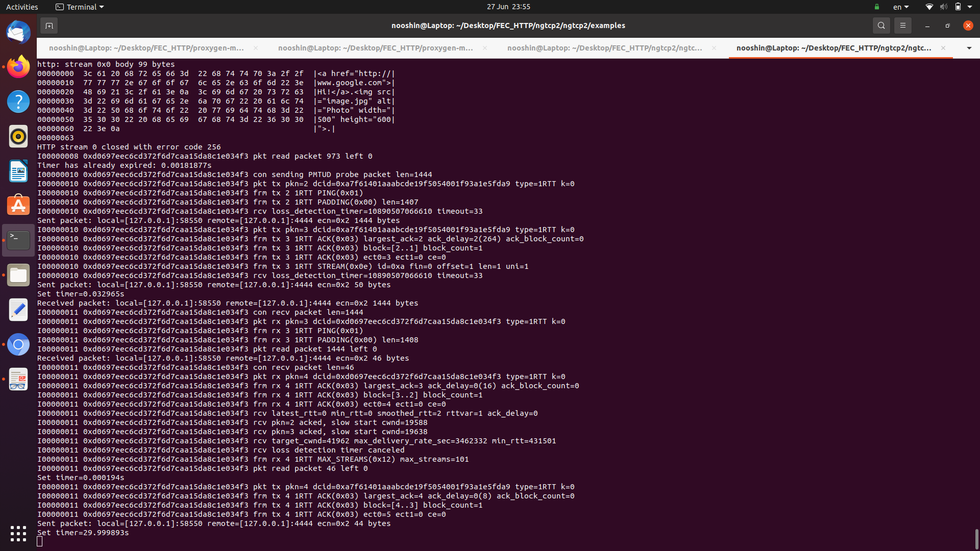980x551 pixels.
Task: Open Files manager from the dock
Action: tap(18, 275)
